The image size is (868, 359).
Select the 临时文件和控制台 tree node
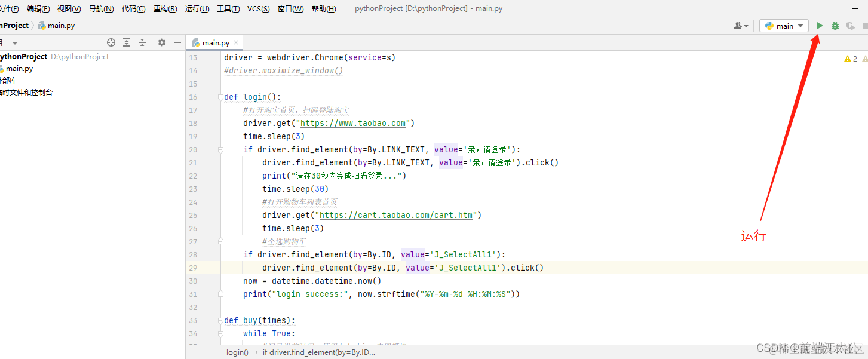[x=26, y=93]
